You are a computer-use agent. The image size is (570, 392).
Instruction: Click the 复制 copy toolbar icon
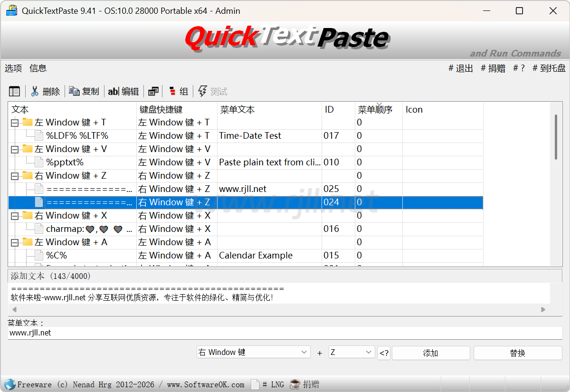click(x=74, y=92)
